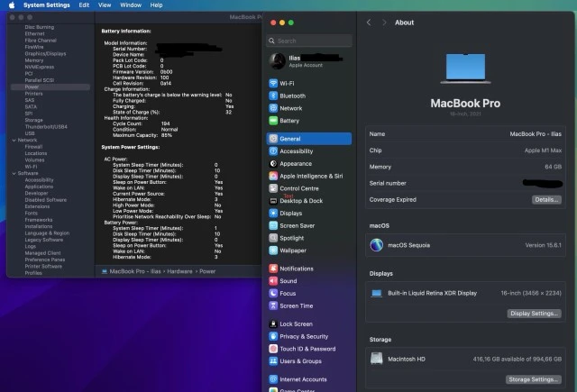Select Installations in System Information sidebar
Screen dimensions: 577x392
click(x=39, y=226)
